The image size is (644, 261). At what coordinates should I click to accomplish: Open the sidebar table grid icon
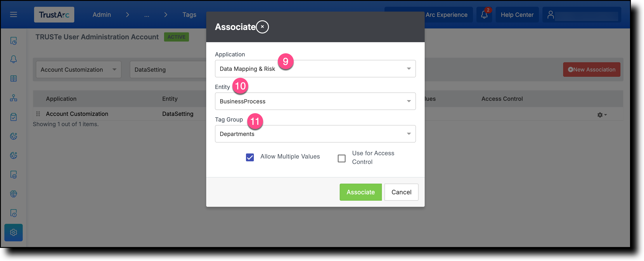pyautogui.click(x=14, y=78)
